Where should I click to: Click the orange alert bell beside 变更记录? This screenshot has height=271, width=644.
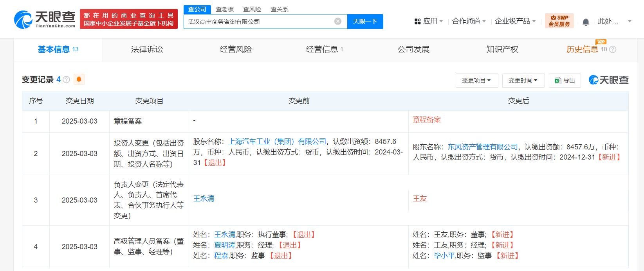point(79,79)
